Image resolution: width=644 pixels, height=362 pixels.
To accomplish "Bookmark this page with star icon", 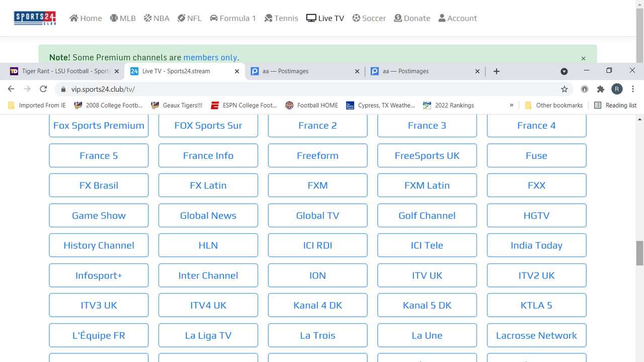I will [x=565, y=89].
